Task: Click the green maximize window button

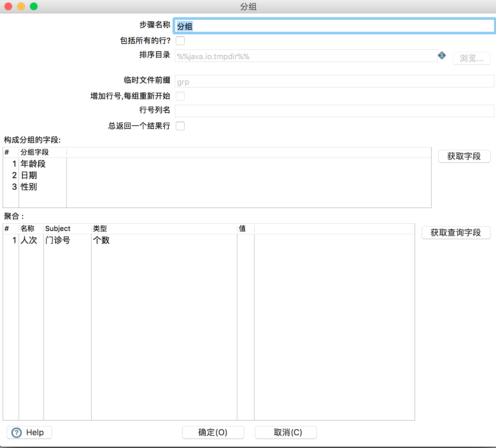Action: coord(34,6)
